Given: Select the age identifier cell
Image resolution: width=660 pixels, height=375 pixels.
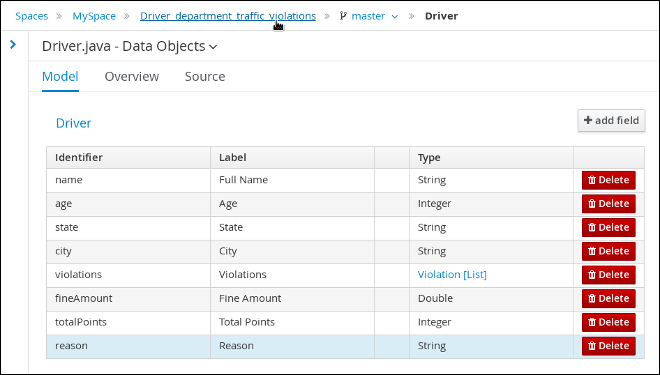Looking at the screenshot, I should pyautogui.click(x=128, y=204).
